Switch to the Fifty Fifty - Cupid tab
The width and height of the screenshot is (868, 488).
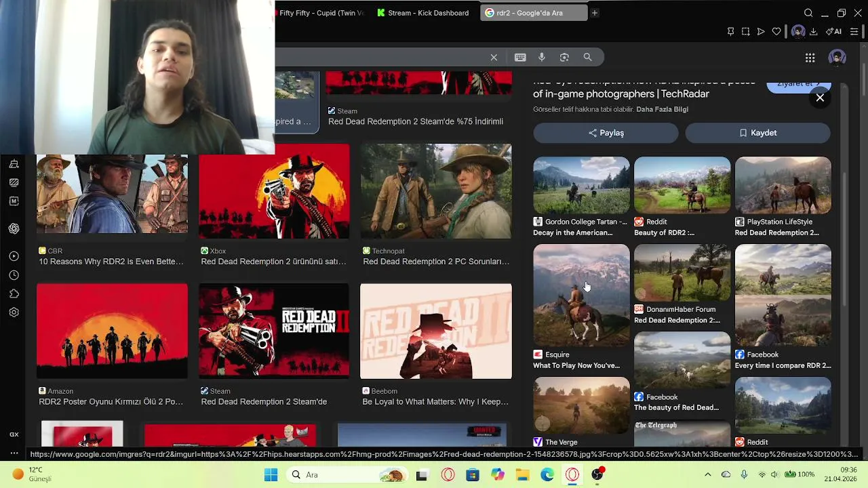tap(320, 13)
